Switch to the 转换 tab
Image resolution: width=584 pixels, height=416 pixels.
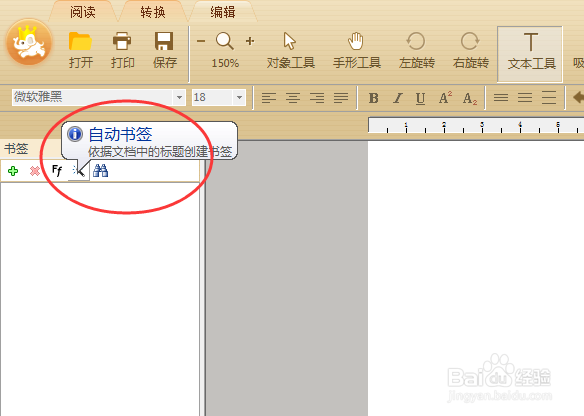(153, 12)
